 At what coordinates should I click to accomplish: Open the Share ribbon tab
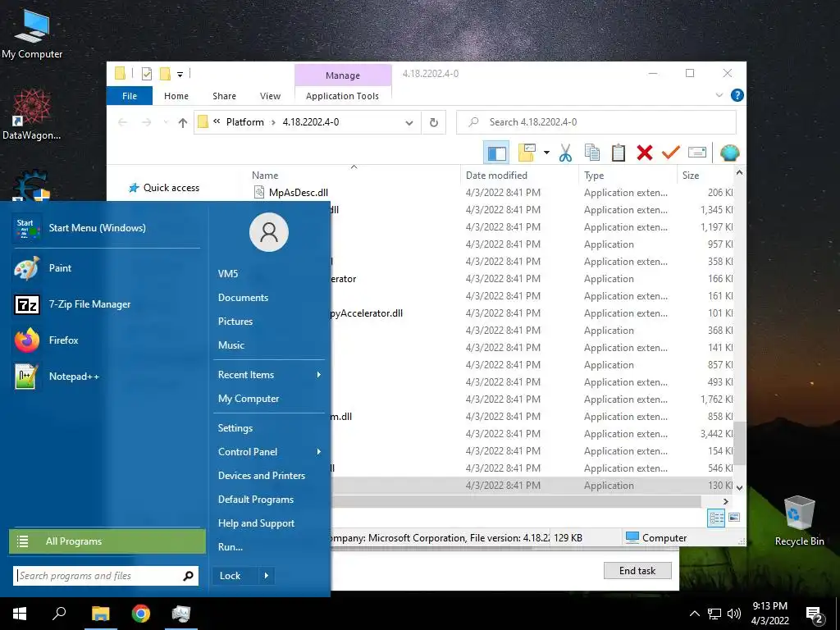pyautogui.click(x=224, y=96)
